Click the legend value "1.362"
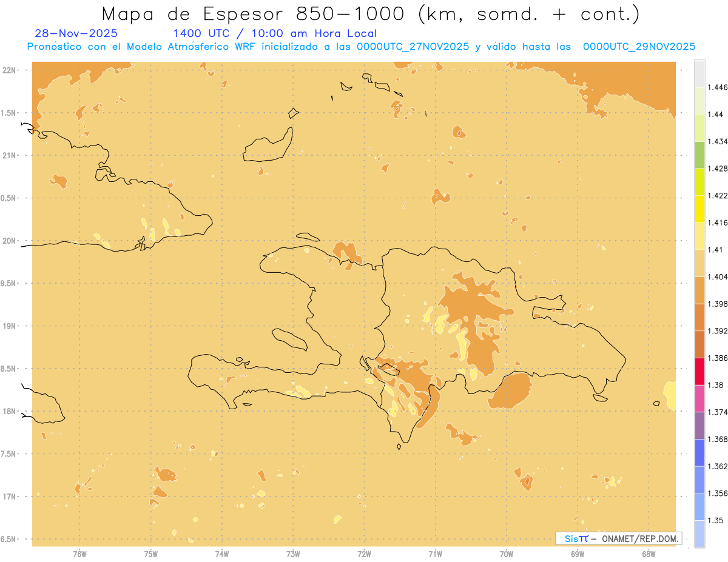 coord(718,466)
